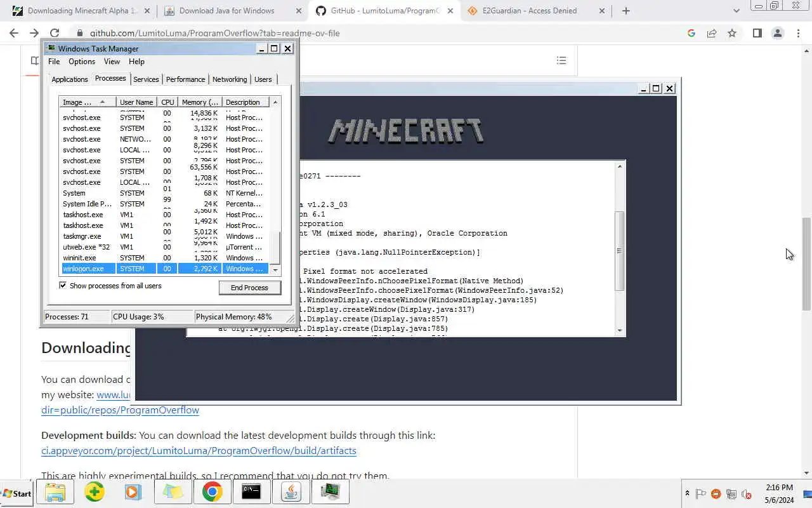Image resolution: width=812 pixels, height=508 pixels.
Task: Sort processes by Description column
Action: (x=246, y=102)
